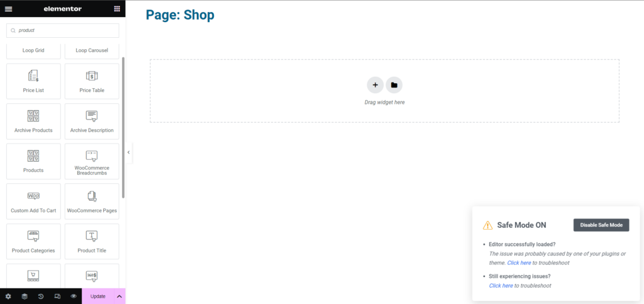644x304 pixels.
Task: Open the widgets grid icon in header
Action: coord(117,9)
